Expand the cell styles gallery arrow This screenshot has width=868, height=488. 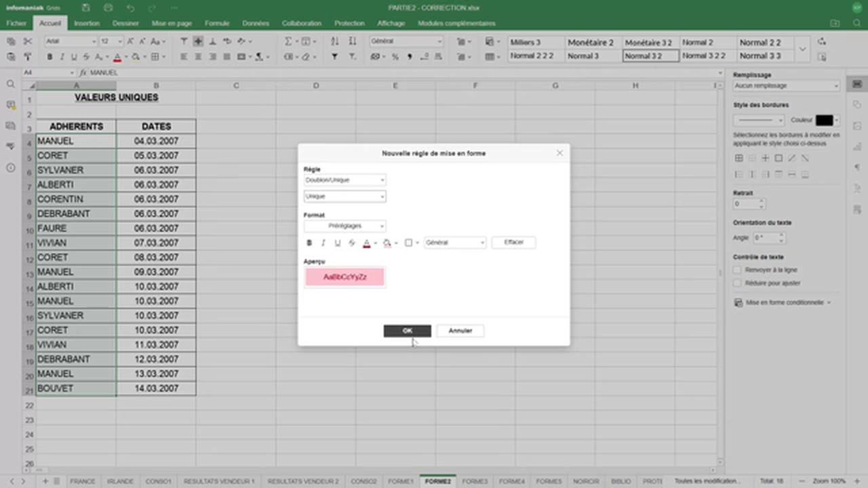(803, 49)
